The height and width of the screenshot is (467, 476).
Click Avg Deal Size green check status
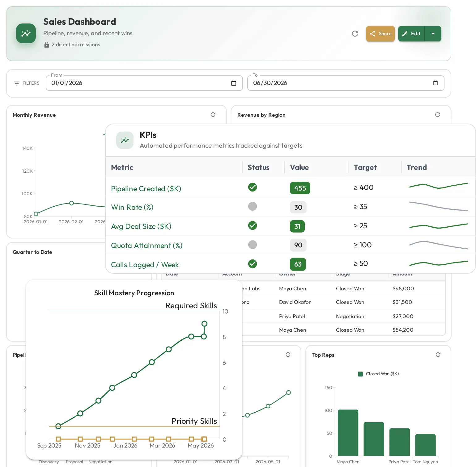253,225
